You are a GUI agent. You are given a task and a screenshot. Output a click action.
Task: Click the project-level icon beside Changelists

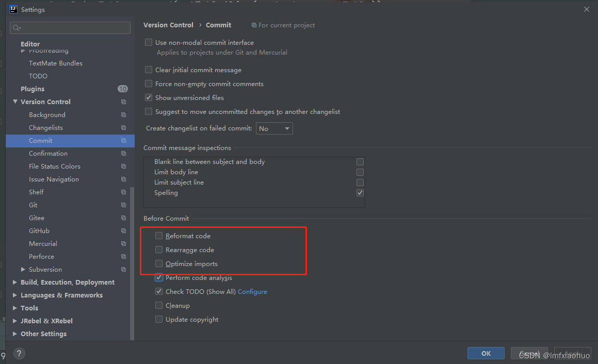tap(123, 128)
